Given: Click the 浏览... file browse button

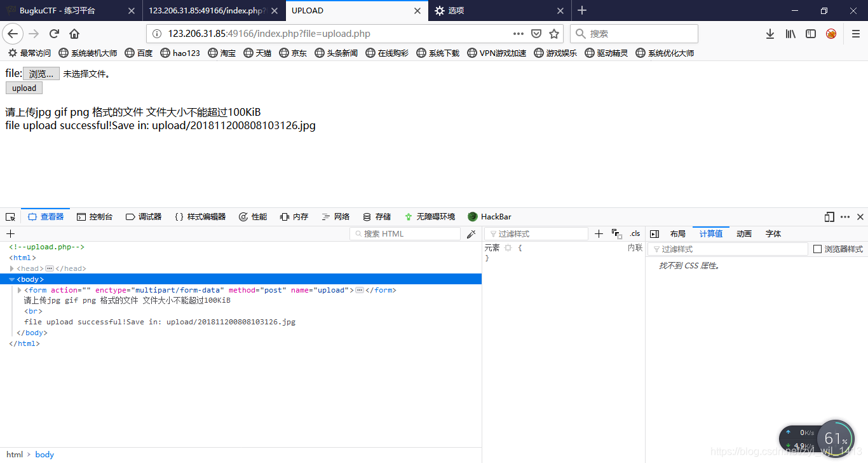Looking at the screenshot, I should 41,74.
